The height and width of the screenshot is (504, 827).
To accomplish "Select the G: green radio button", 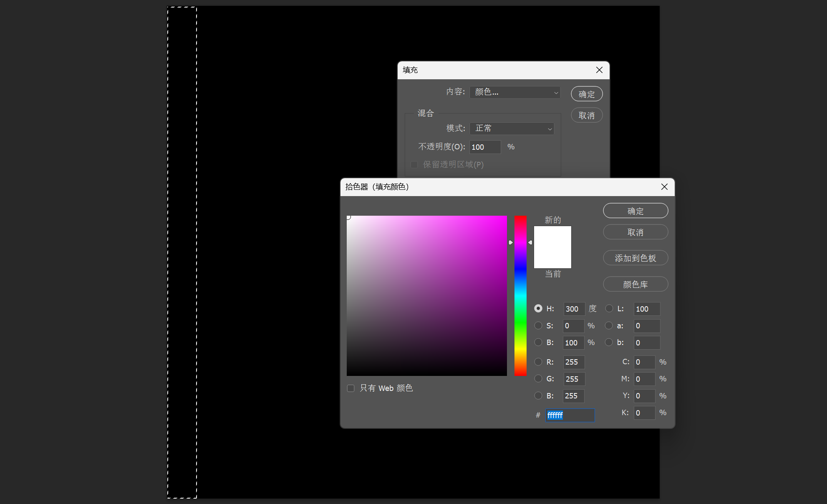I will click(x=538, y=379).
